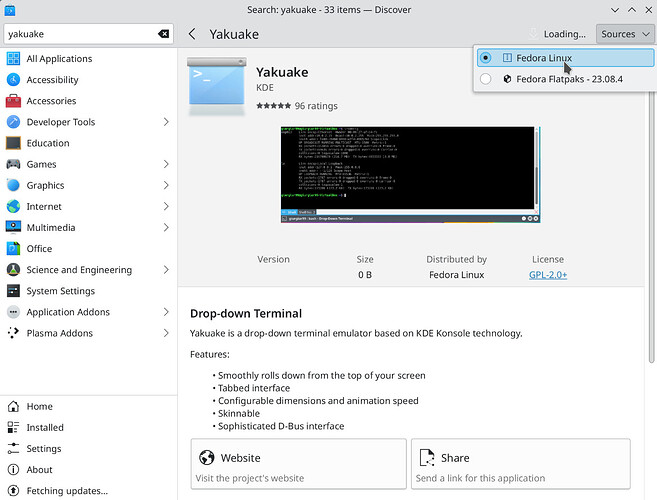657x500 pixels.
Task: Click the Internet globe icon
Action: pos(13,206)
